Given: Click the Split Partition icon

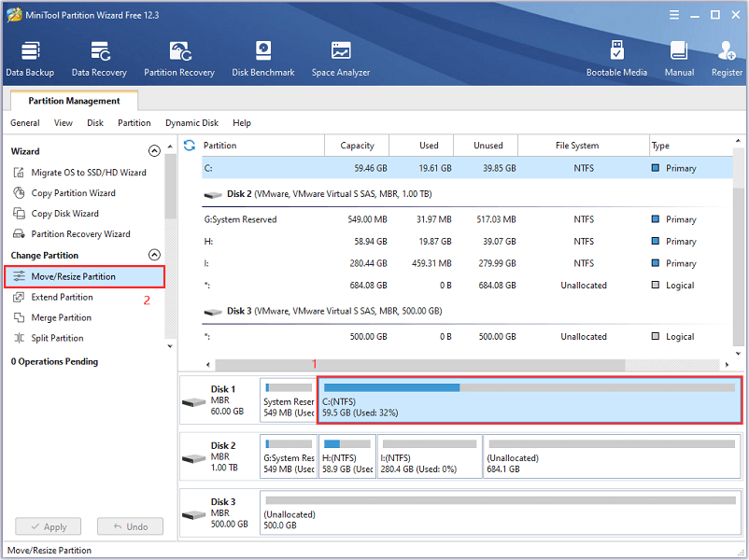Looking at the screenshot, I should [x=19, y=338].
